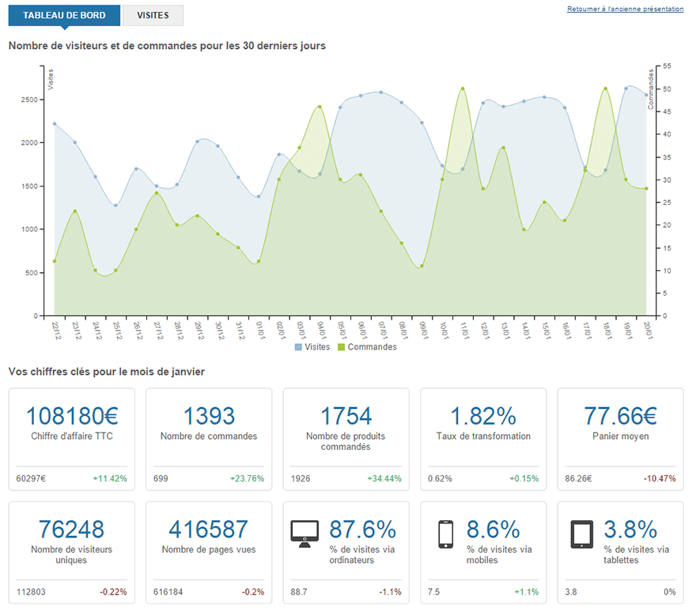Click Nombre de produits commandés label

point(346,441)
